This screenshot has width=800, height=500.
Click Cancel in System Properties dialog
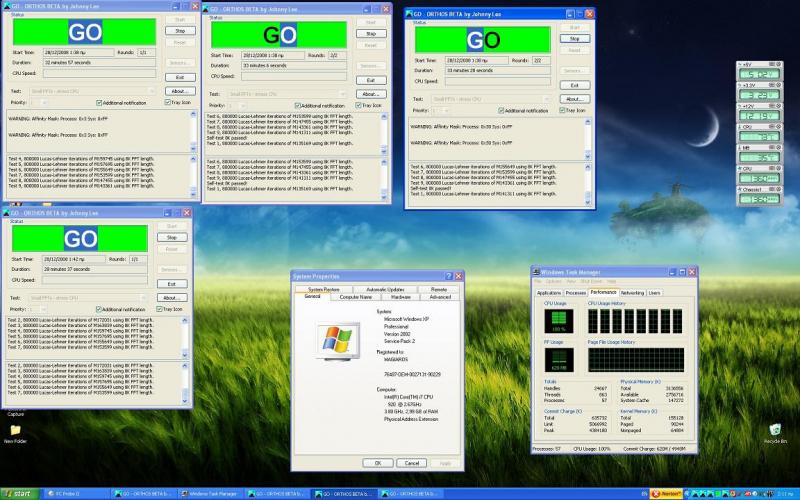411,463
